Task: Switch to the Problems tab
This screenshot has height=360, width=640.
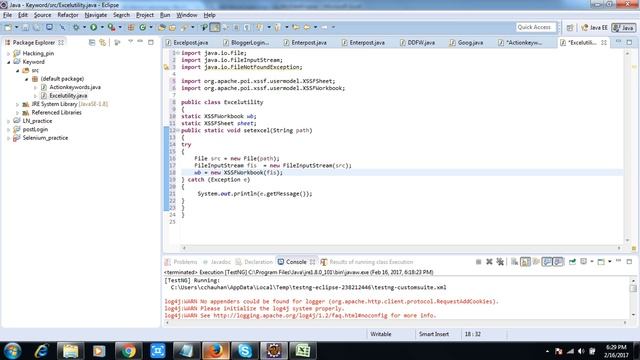Action: tap(181, 262)
